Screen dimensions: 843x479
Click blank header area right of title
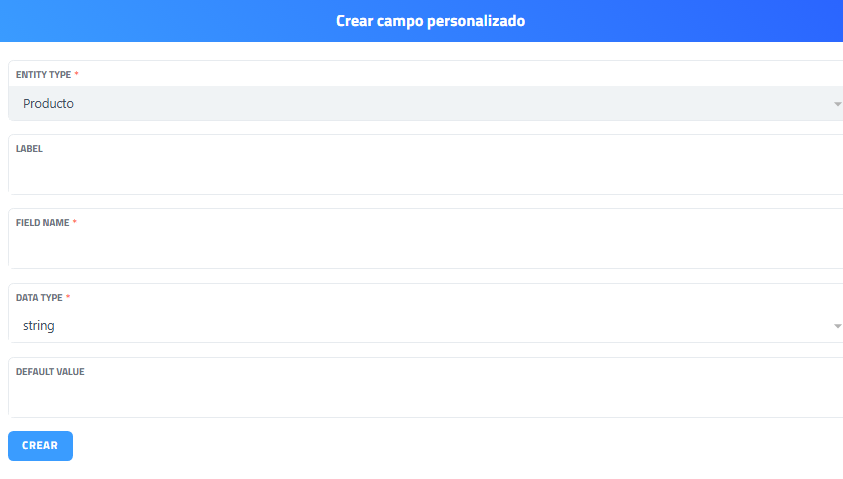point(700,21)
